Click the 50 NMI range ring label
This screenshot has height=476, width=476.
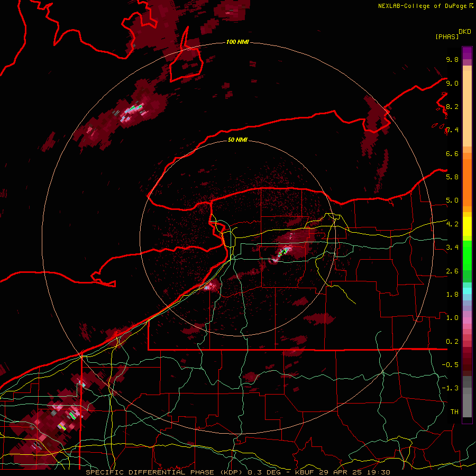(237, 140)
